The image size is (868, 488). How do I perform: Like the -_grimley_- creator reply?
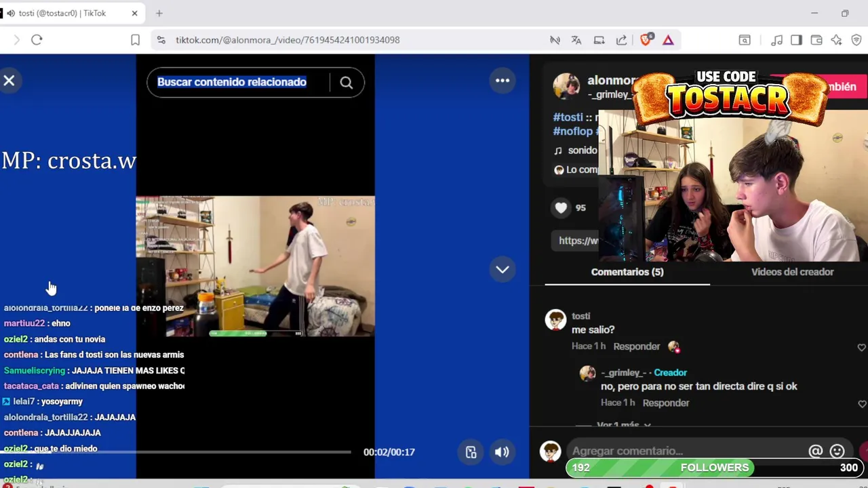[862, 404]
